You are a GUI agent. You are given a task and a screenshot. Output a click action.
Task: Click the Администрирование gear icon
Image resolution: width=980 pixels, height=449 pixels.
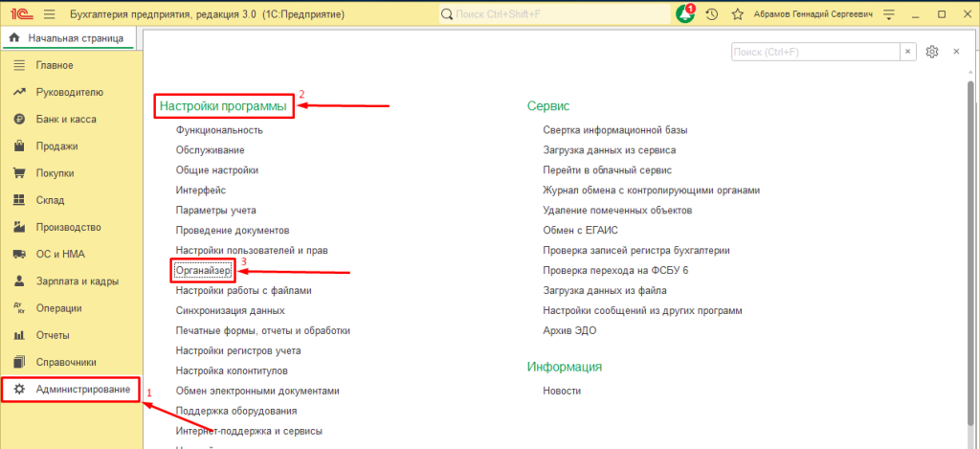[x=19, y=389]
